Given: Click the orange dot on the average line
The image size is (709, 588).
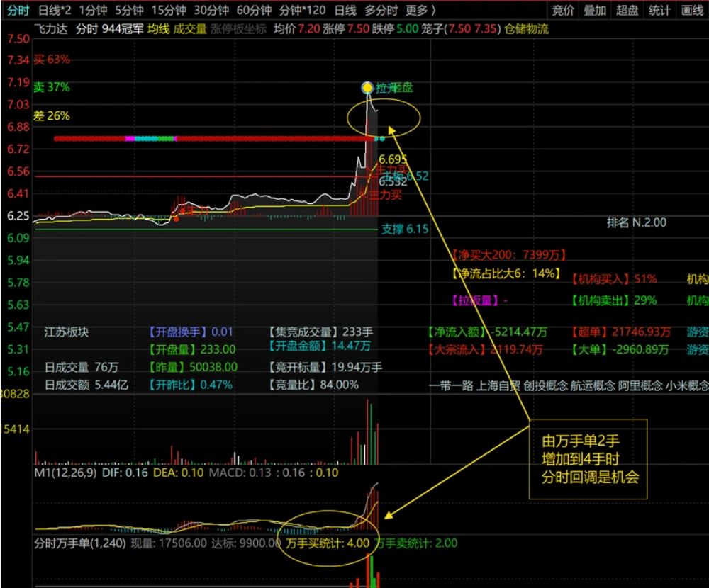Looking at the screenshot, I should coord(177,219).
